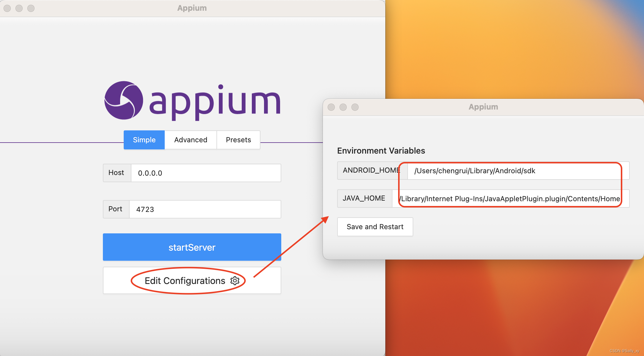Click the Environment Variables heading

point(381,151)
